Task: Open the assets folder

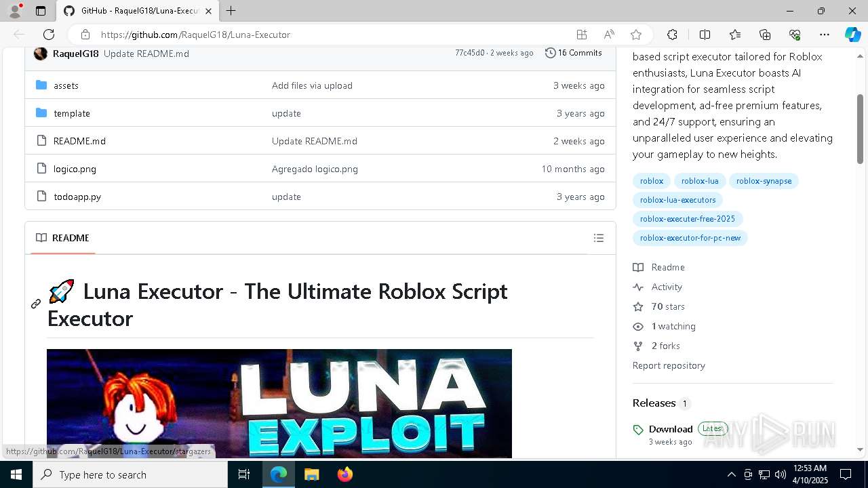Action: 66,85
